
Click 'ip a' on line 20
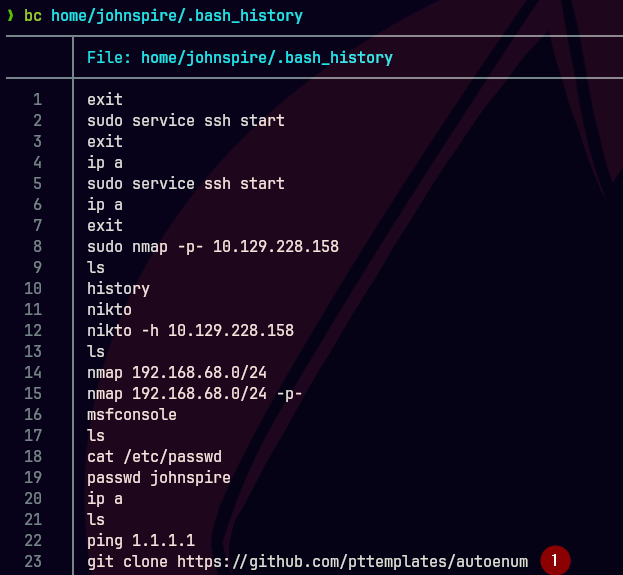tap(105, 499)
